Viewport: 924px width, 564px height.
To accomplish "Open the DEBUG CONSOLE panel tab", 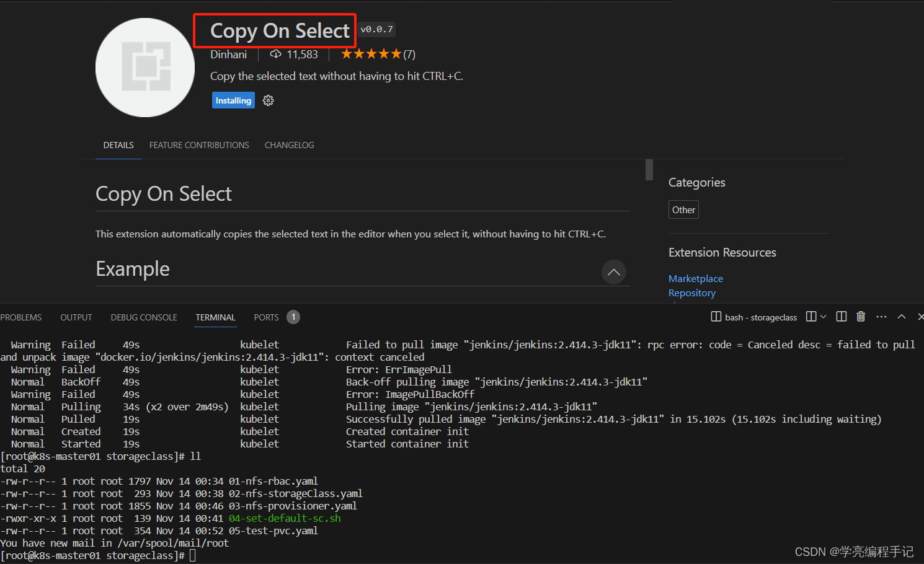I will 144,317.
